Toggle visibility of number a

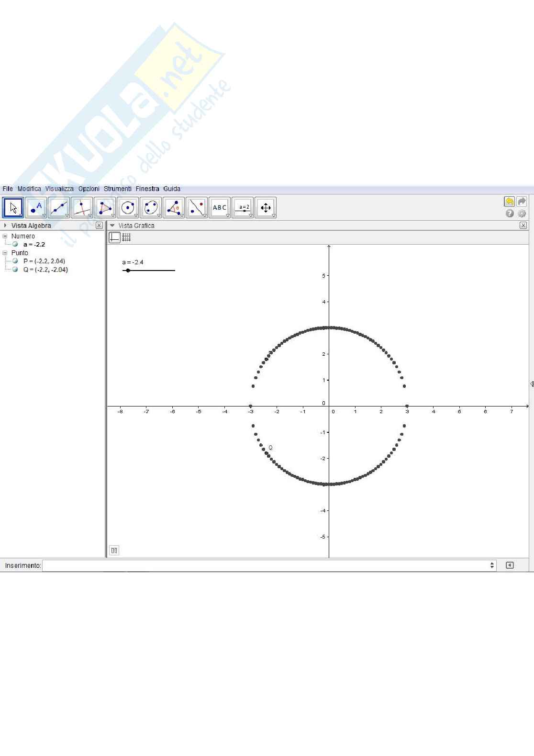(15, 244)
